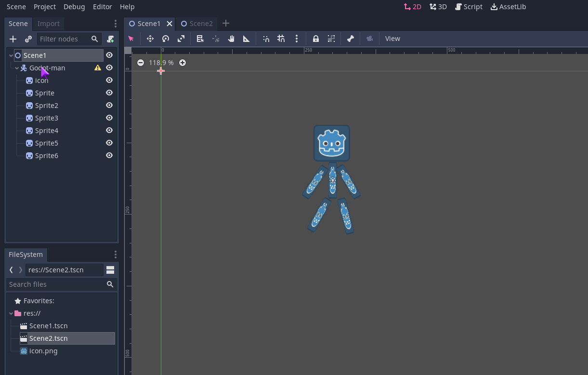This screenshot has height=375, width=588.
Task: Toggle visibility of Scene1 node
Action: point(109,55)
